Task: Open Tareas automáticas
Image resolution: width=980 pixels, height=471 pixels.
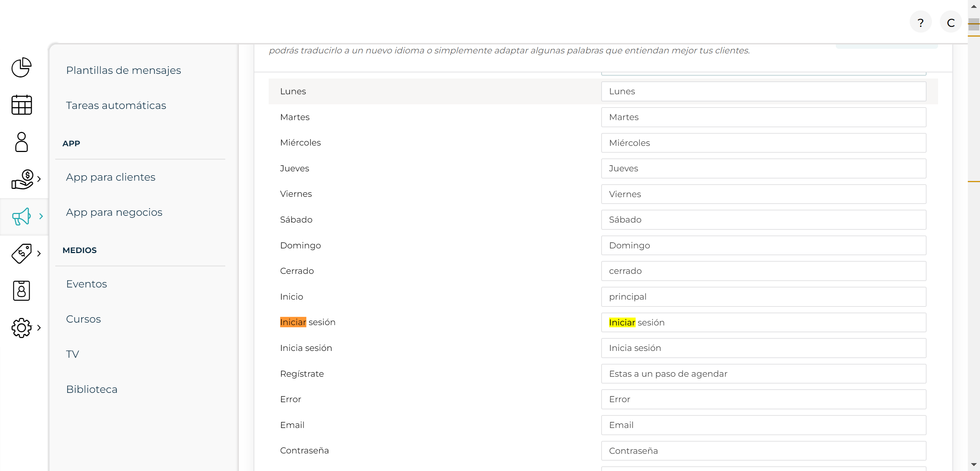Action: pyautogui.click(x=116, y=105)
